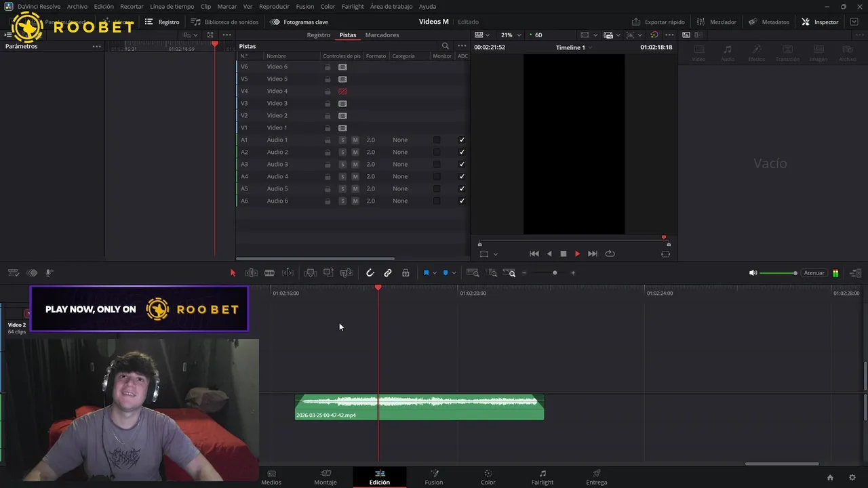Go to the Color page
The image size is (868, 488).
(x=488, y=477)
